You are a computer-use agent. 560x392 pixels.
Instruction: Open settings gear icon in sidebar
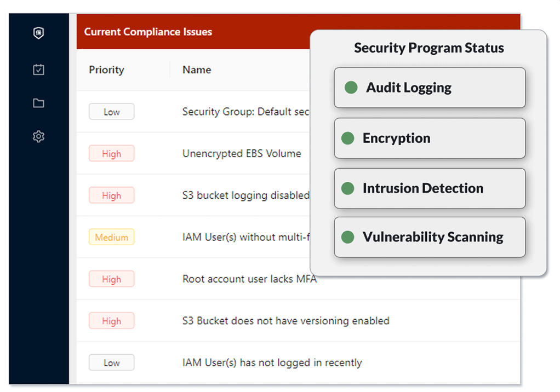pos(38,136)
